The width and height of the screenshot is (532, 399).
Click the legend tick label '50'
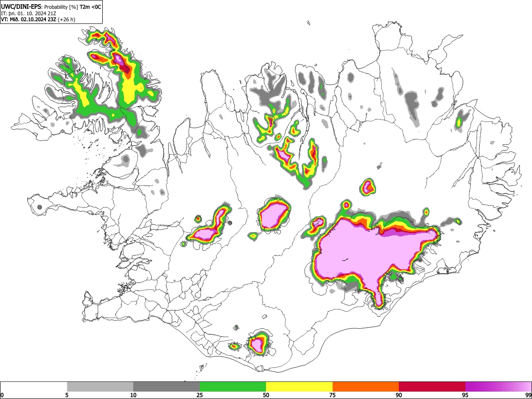[x=266, y=395]
